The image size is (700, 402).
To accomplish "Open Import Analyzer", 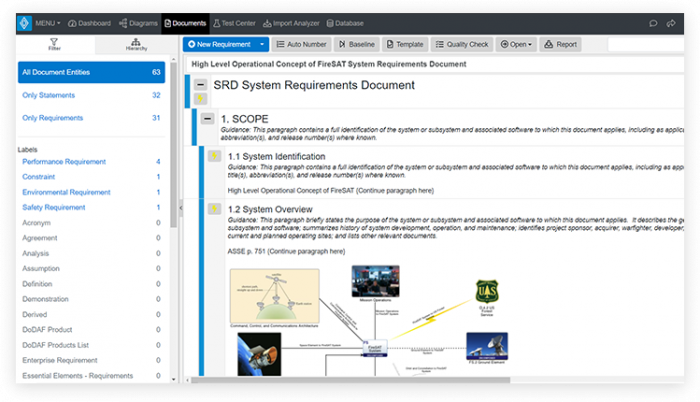I will coord(291,23).
